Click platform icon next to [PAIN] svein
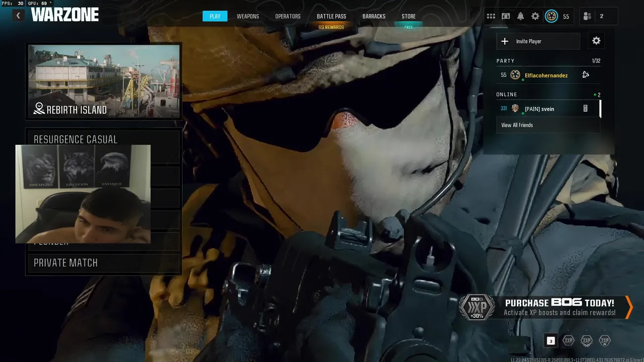 tap(585, 109)
